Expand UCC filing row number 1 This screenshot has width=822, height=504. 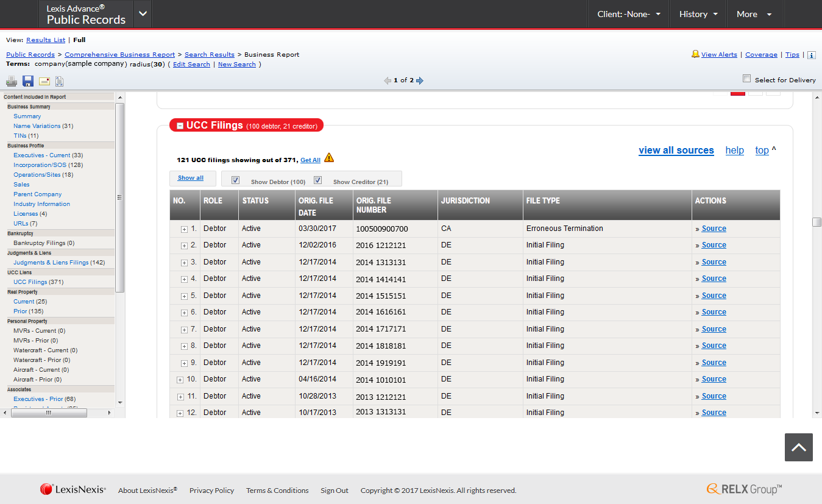184,229
